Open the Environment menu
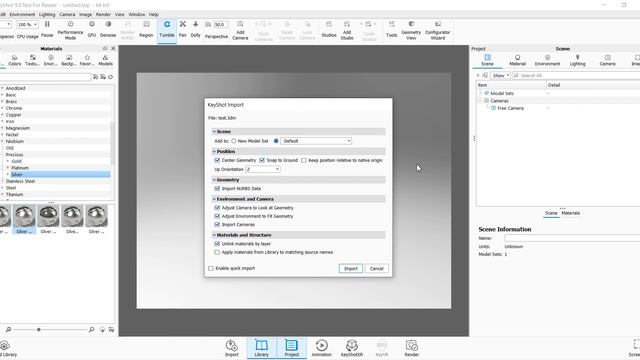 (22, 14)
